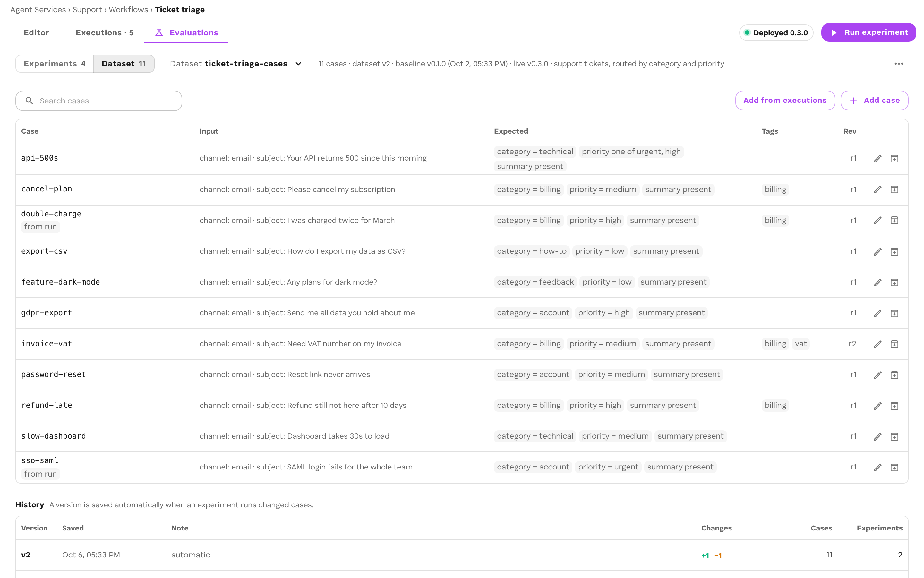Viewport: 924px width, 578px height.
Task: Archive the slow-dashboard case
Action: [894, 437]
